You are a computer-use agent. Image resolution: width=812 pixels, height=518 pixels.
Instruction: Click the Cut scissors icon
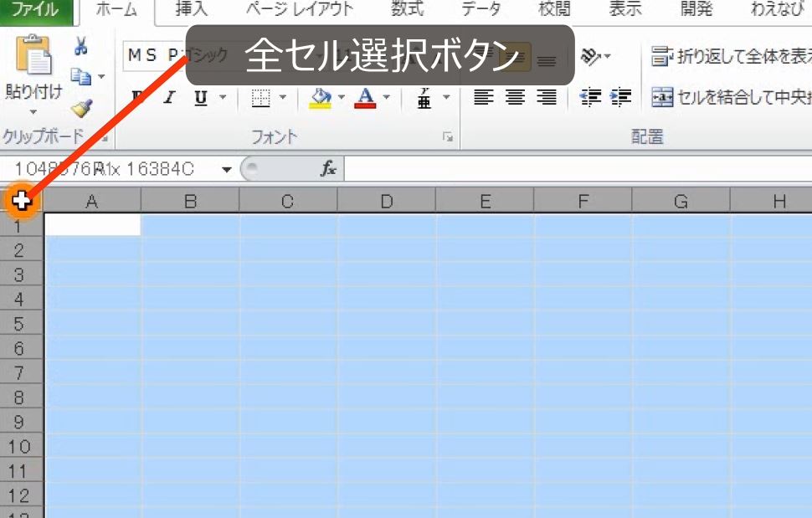tap(81, 46)
